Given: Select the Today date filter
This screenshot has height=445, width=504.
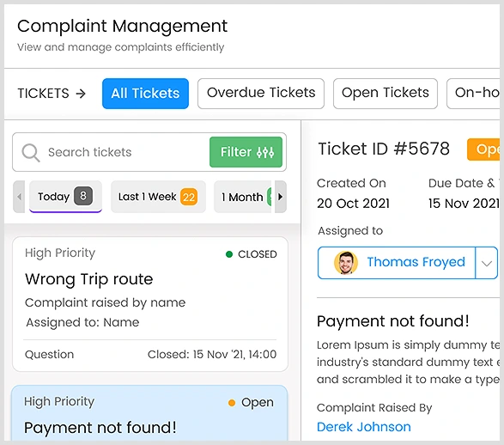Looking at the screenshot, I should (x=65, y=197).
